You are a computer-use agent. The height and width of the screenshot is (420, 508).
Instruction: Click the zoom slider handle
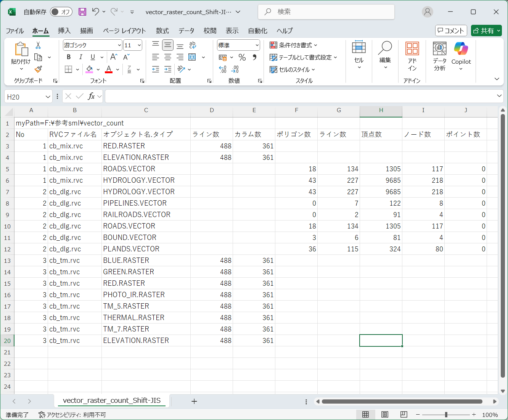tap(446, 415)
